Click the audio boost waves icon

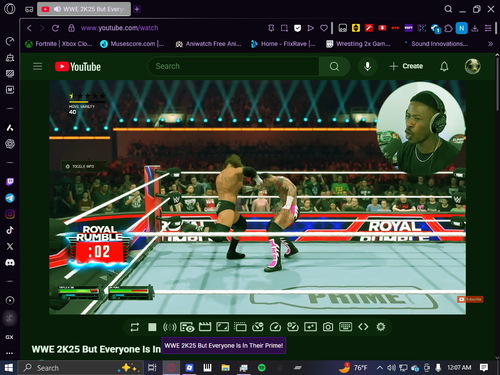coord(169,327)
